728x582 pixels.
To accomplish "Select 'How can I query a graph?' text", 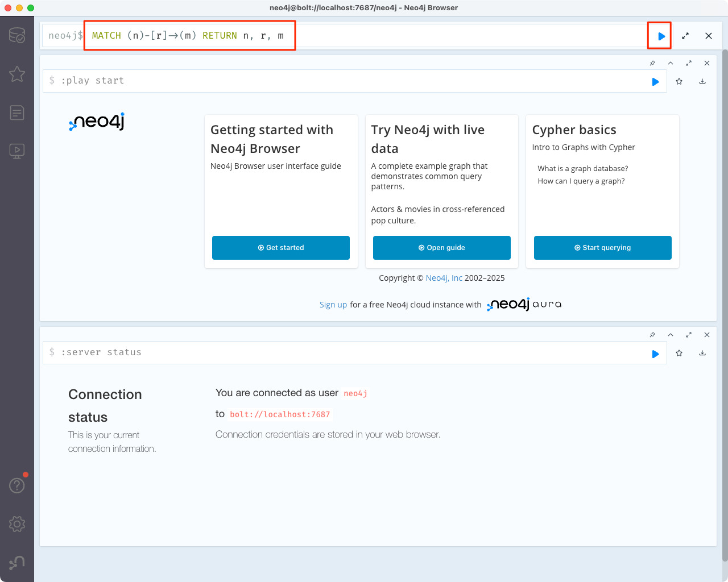I will click(581, 181).
